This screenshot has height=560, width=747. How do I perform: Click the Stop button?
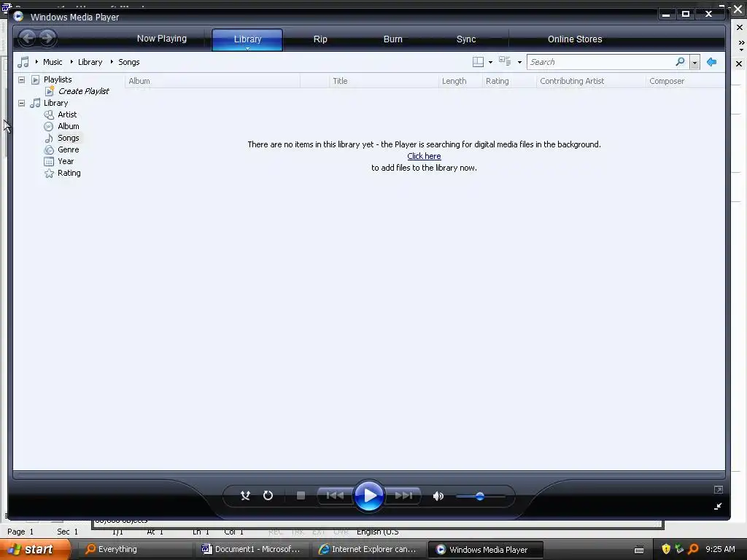pyautogui.click(x=301, y=496)
